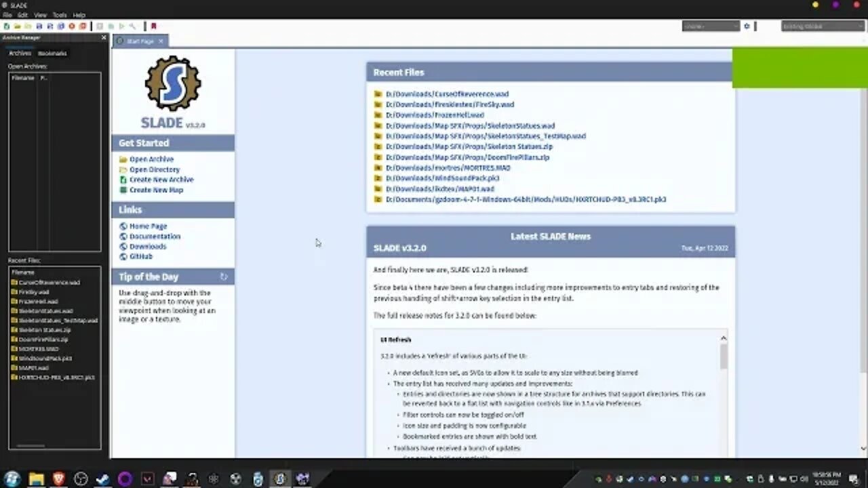Screen dimensions: 868x488
Task: Open the View menu
Action: pyautogui.click(x=41, y=15)
